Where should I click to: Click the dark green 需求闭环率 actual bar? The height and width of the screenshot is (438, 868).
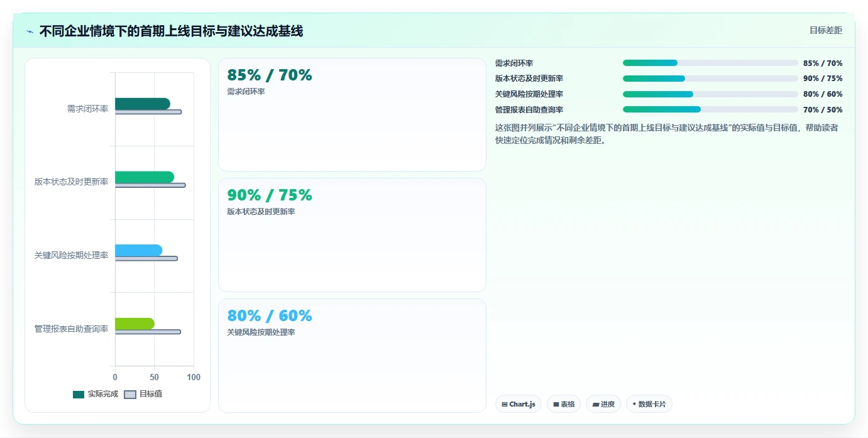point(143,104)
